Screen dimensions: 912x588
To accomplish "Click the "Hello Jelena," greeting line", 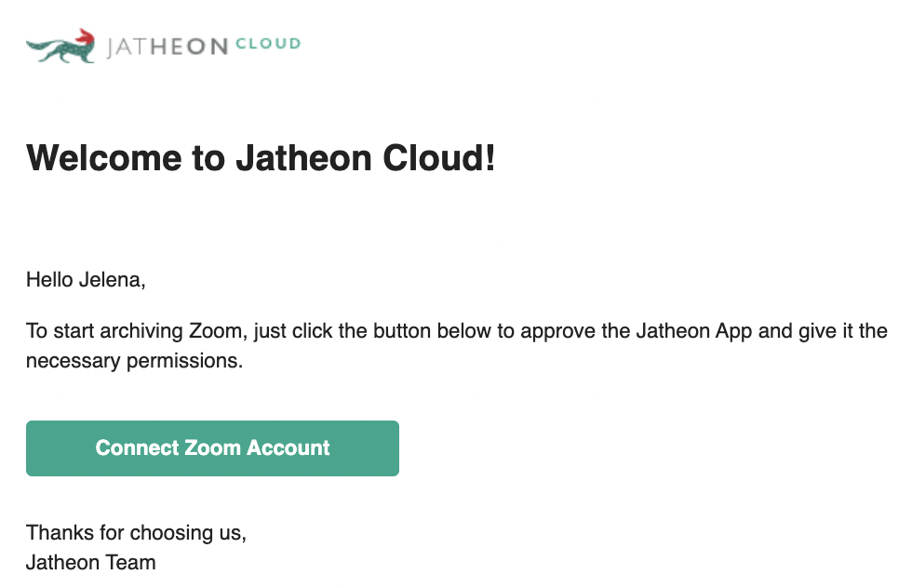I will [86, 280].
